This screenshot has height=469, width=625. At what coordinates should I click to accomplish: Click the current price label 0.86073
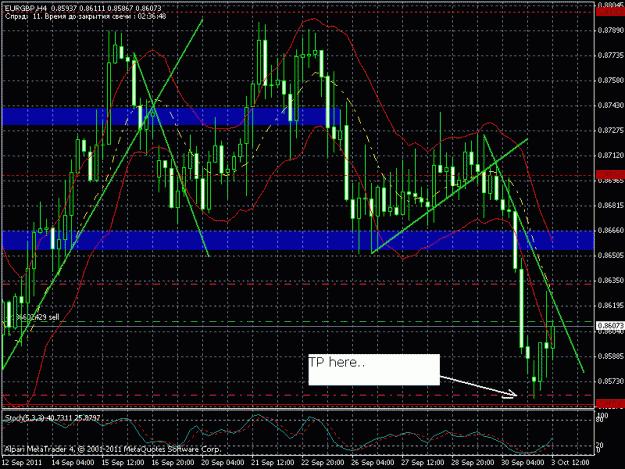(x=610, y=326)
